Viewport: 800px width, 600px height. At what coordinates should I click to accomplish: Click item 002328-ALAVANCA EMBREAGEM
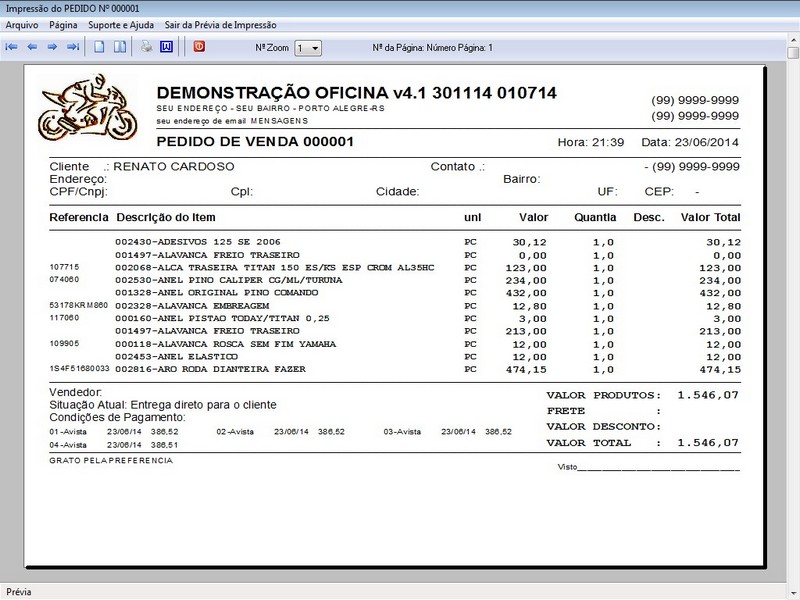pos(192,306)
